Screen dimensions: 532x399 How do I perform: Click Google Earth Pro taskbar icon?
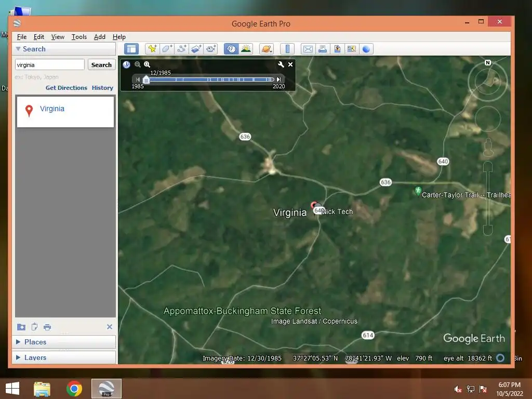coord(107,389)
